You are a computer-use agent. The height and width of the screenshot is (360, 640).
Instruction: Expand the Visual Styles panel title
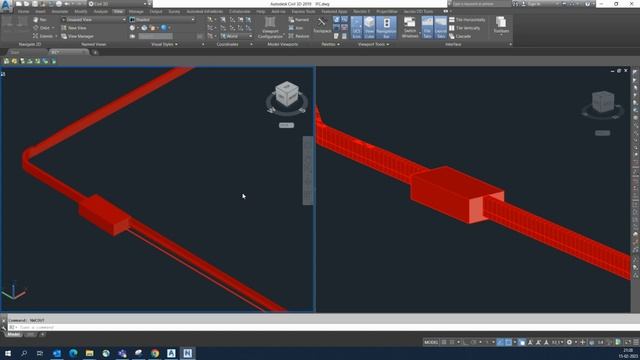coord(164,44)
